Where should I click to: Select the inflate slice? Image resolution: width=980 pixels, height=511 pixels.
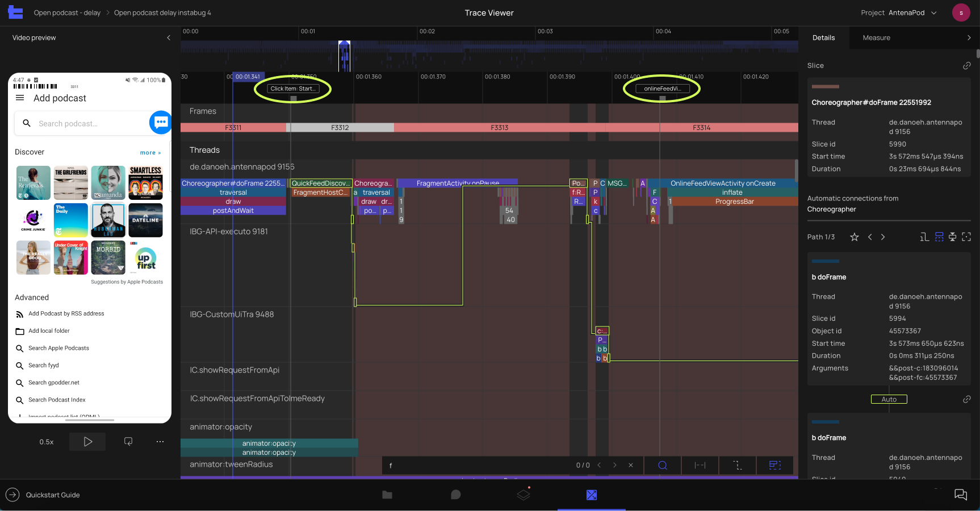[x=732, y=192]
